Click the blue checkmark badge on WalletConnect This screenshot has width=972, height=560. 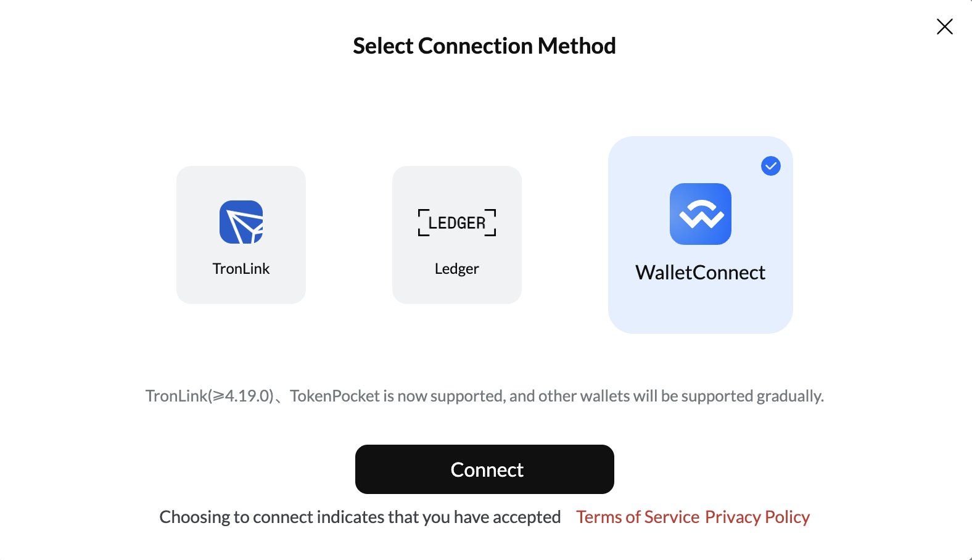tap(770, 166)
